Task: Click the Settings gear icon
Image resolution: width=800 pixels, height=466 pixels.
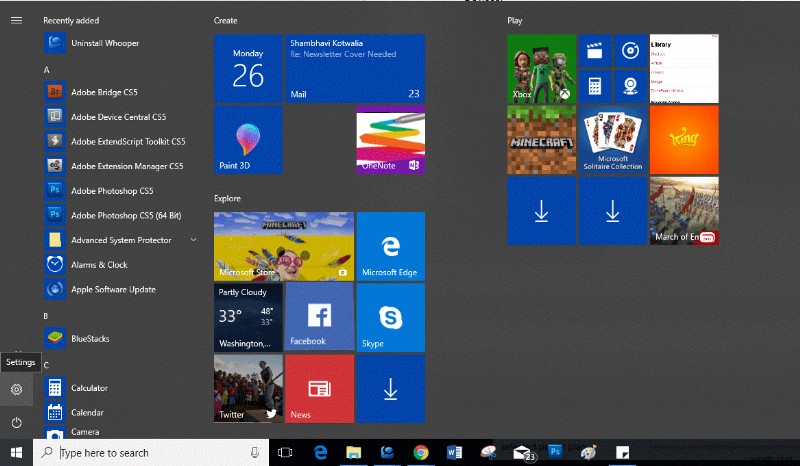Action: click(16, 390)
